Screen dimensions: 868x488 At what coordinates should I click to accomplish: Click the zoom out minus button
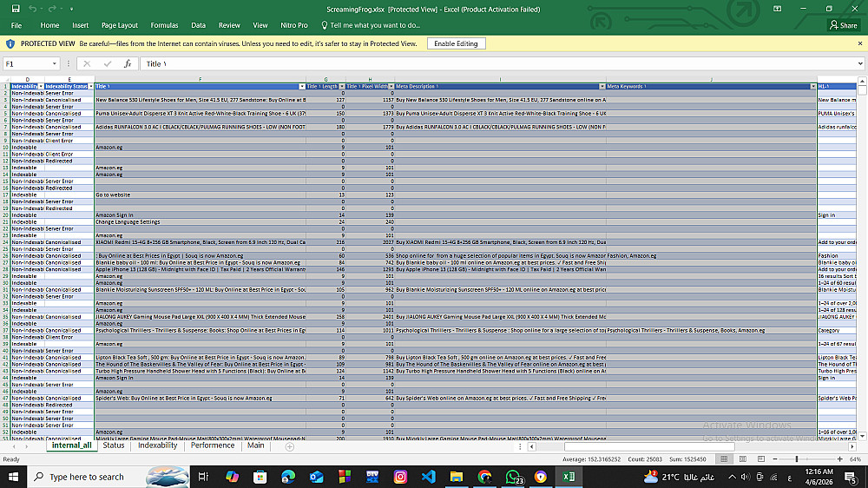coord(775,459)
